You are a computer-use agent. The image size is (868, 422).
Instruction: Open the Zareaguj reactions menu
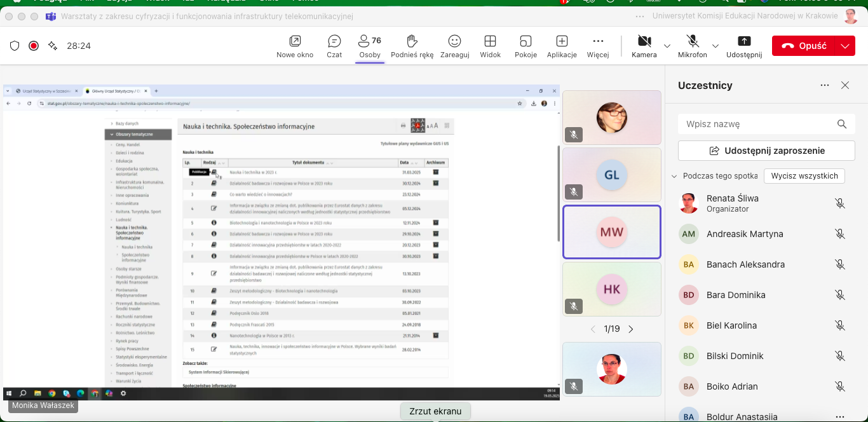pyautogui.click(x=454, y=46)
